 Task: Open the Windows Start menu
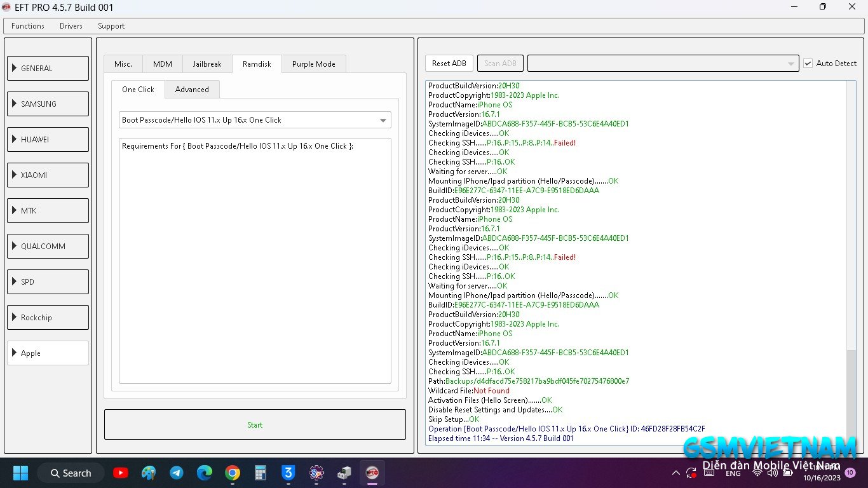pos(20,473)
